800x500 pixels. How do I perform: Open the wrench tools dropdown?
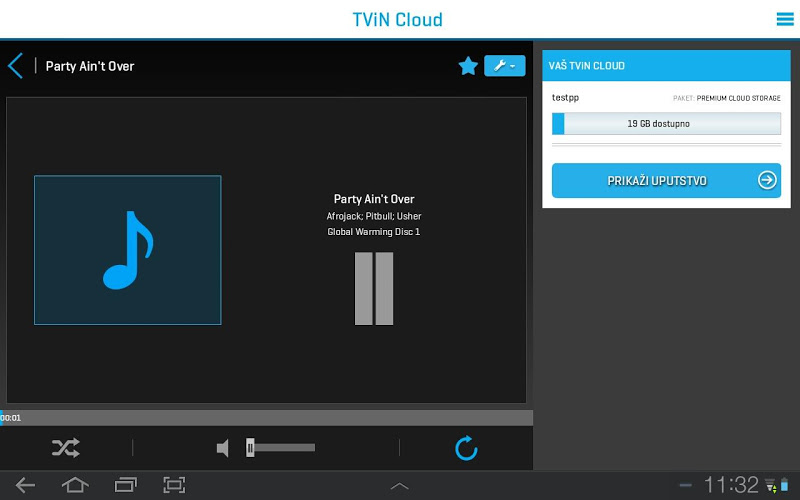pyautogui.click(x=505, y=66)
